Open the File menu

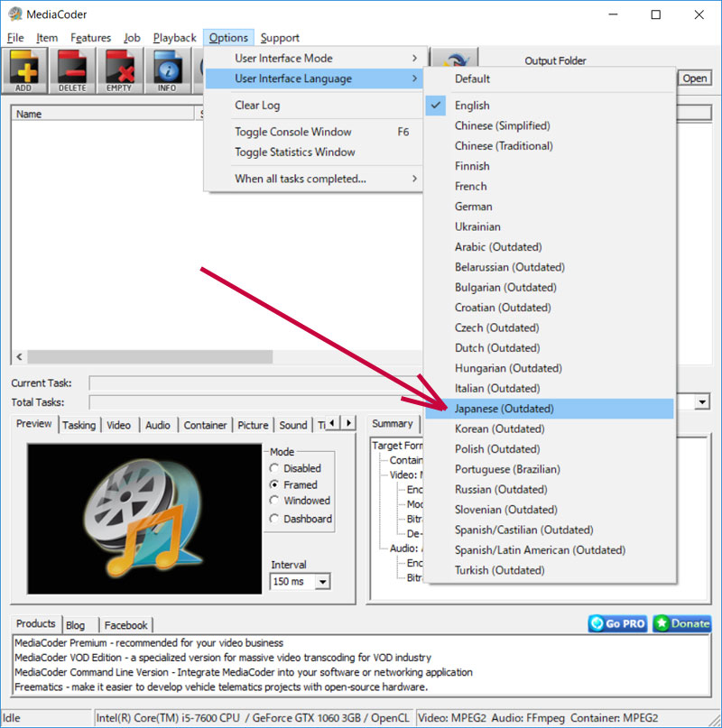(15, 38)
